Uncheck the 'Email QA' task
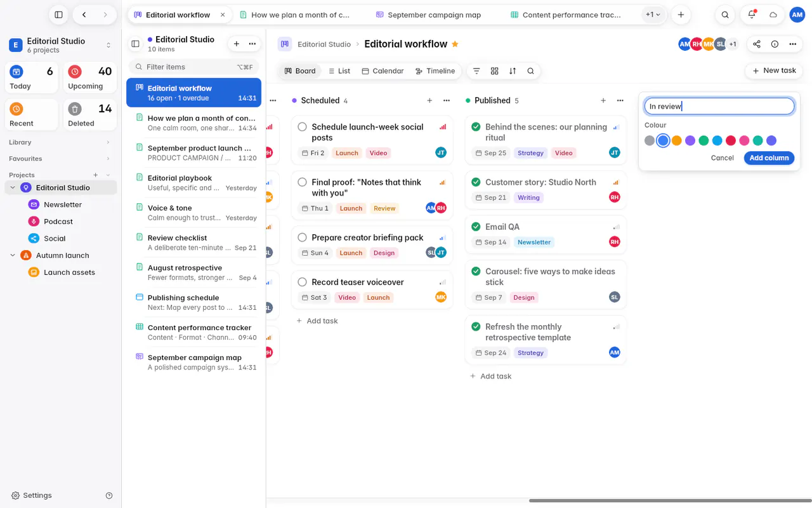This screenshot has width=812, height=508. tap(476, 227)
